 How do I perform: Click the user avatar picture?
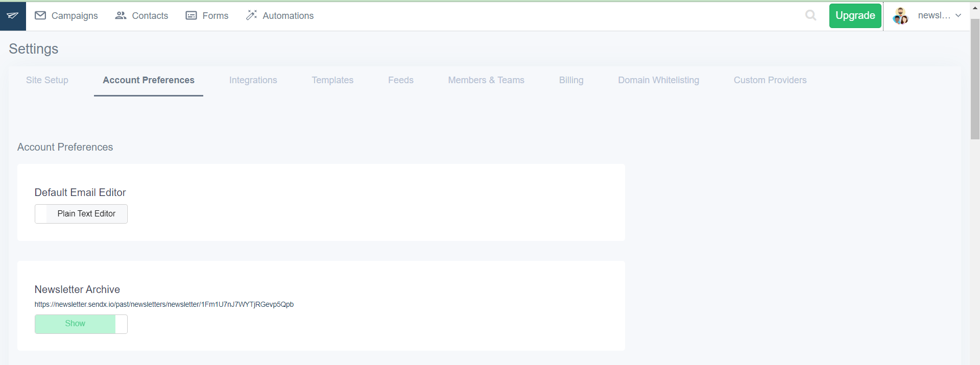900,16
